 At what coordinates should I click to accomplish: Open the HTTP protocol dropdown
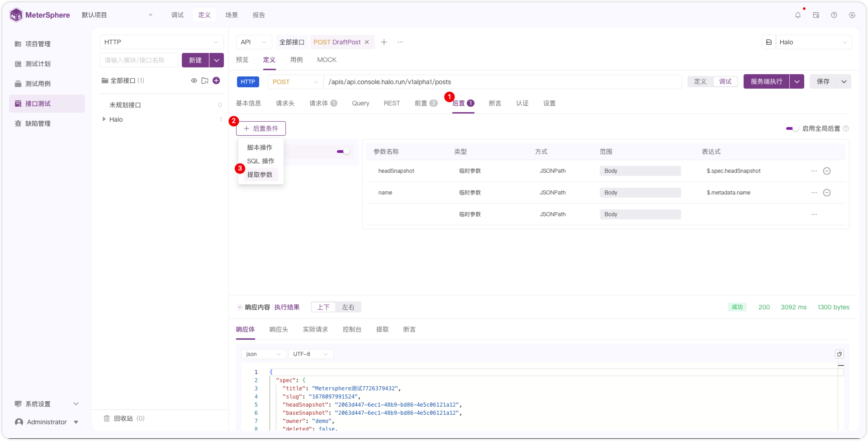[161, 42]
